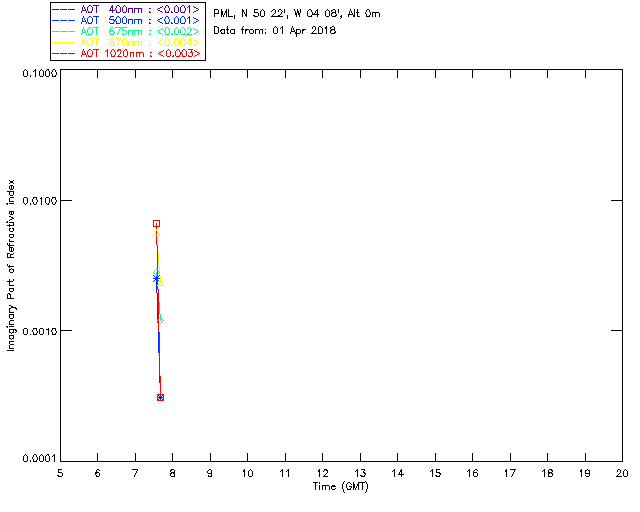Click x-axis tick label 12
Viewport: 640px width, 512px height.
(x=322, y=473)
